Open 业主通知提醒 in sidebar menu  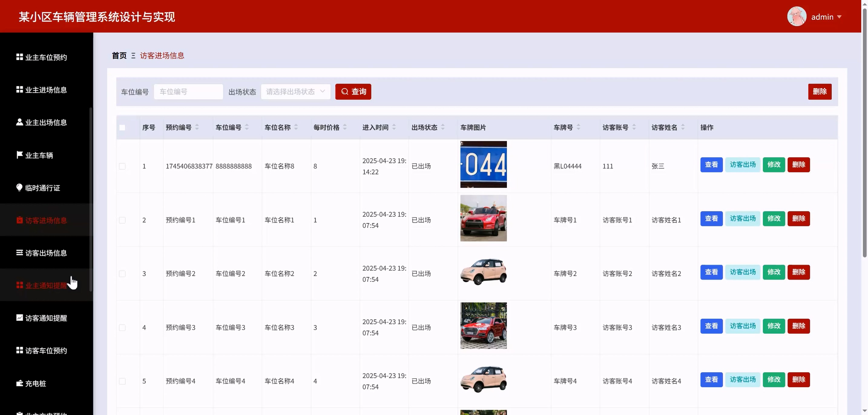tap(46, 286)
